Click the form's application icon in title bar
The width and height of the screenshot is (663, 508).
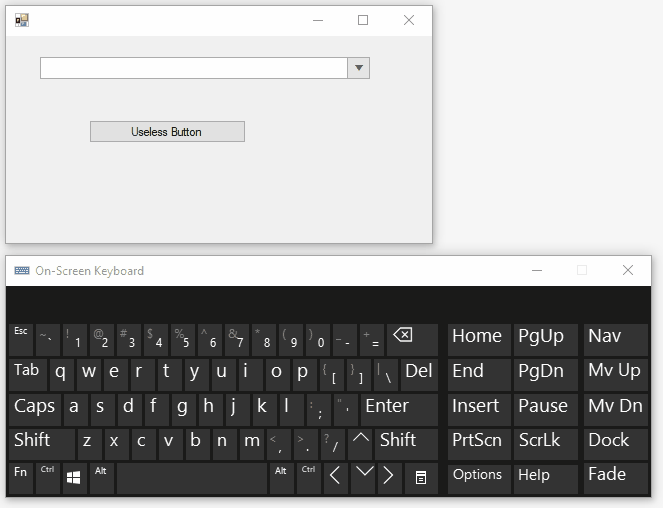(x=22, y=20)
